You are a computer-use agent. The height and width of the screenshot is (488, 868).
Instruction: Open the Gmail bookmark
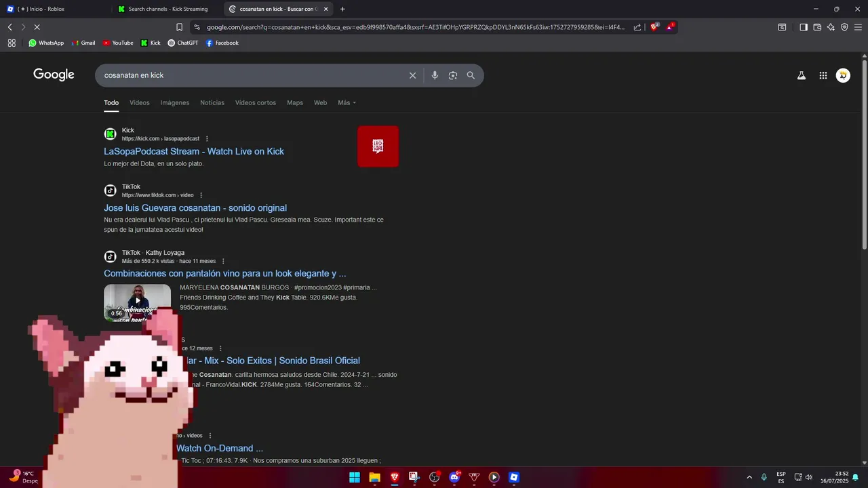point(83,43)
